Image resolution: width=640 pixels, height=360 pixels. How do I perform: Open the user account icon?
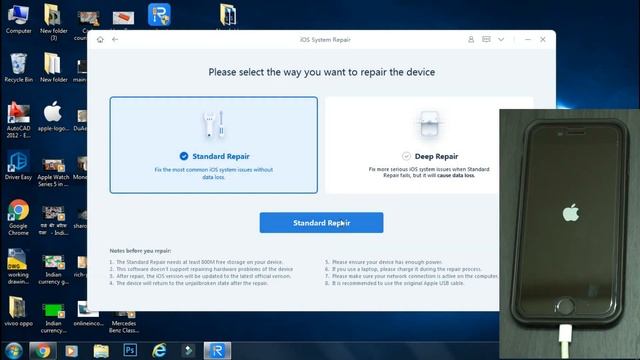(x=471, y=40)
